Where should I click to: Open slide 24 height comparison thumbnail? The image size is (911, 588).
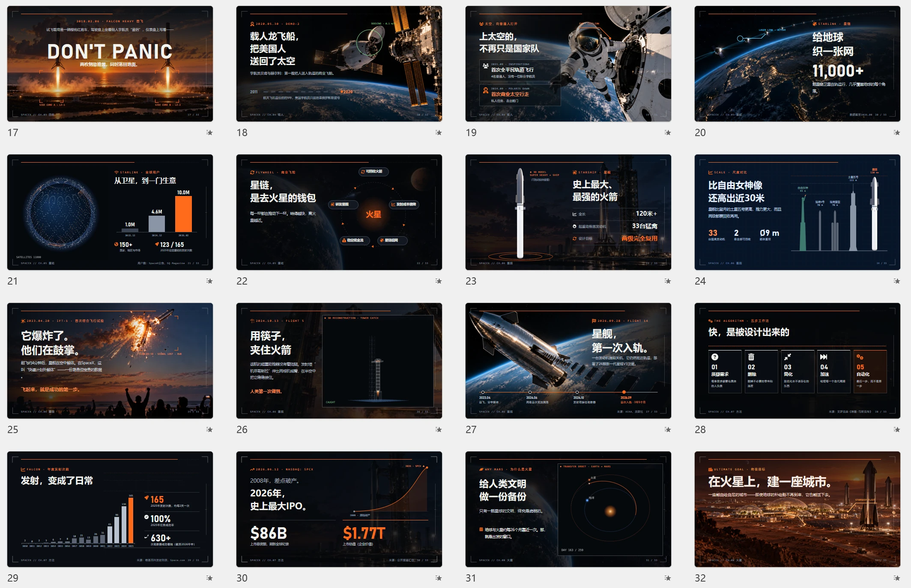797,212
